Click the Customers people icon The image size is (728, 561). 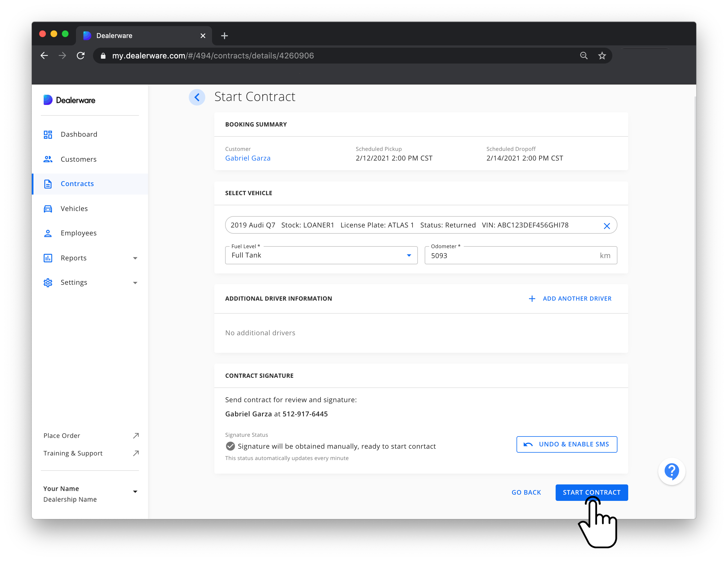48,159
